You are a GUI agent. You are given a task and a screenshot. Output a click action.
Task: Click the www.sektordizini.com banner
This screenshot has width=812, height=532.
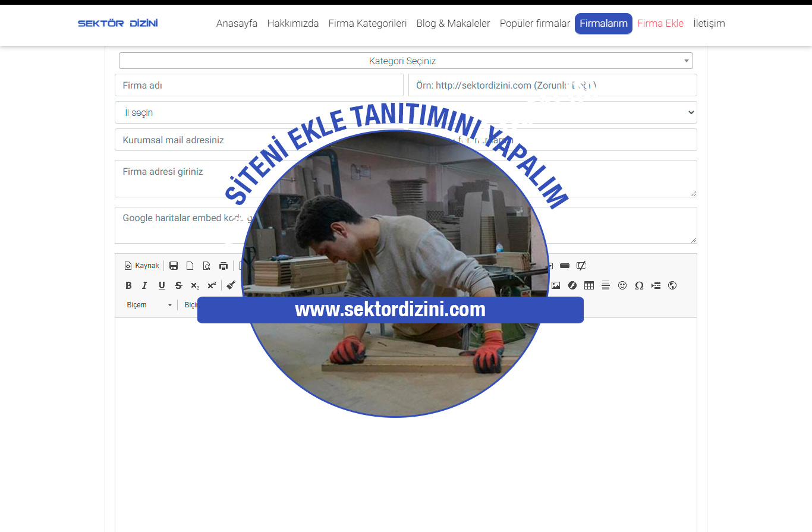coord(391,310)
